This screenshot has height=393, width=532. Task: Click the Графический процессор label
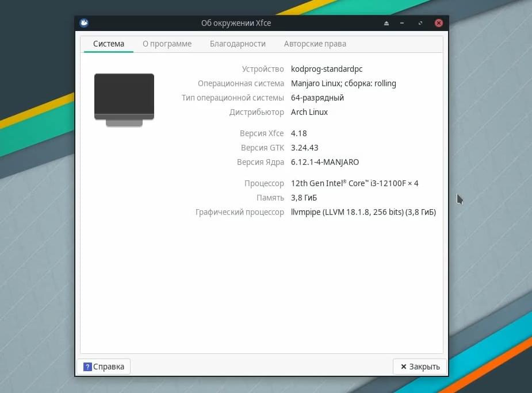[239, 212]
